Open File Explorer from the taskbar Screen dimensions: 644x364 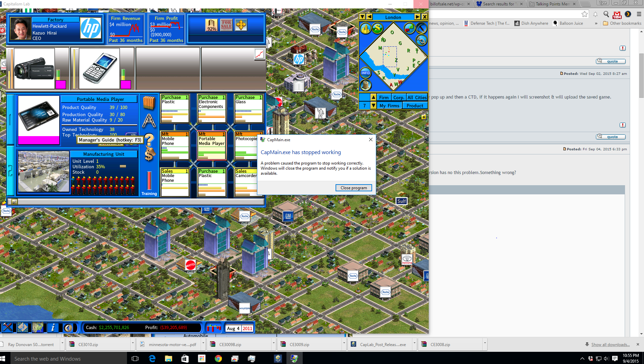coord(168,358)
